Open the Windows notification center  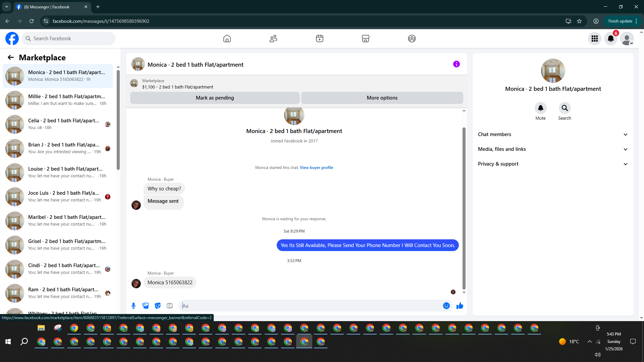[633, 342]
